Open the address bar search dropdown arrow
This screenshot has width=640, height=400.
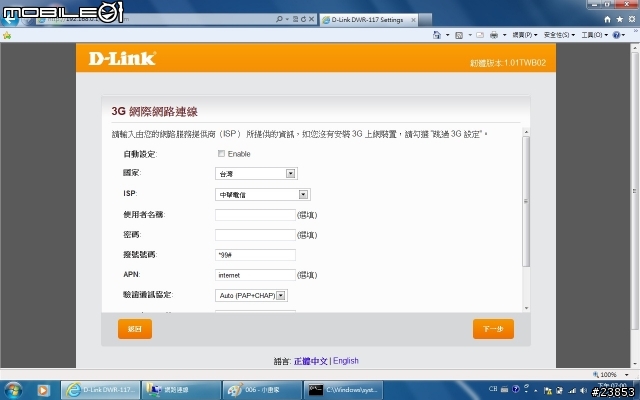point(287,19)
